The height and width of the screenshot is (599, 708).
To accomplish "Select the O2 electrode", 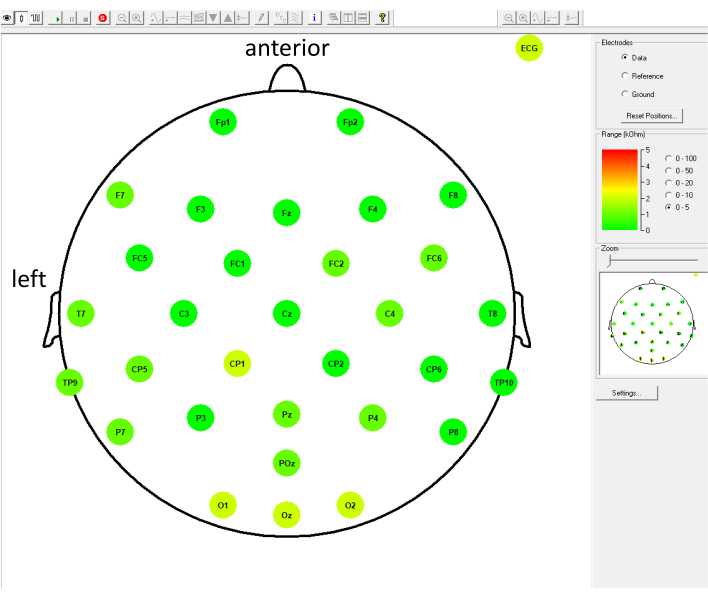I will point(350,505).
